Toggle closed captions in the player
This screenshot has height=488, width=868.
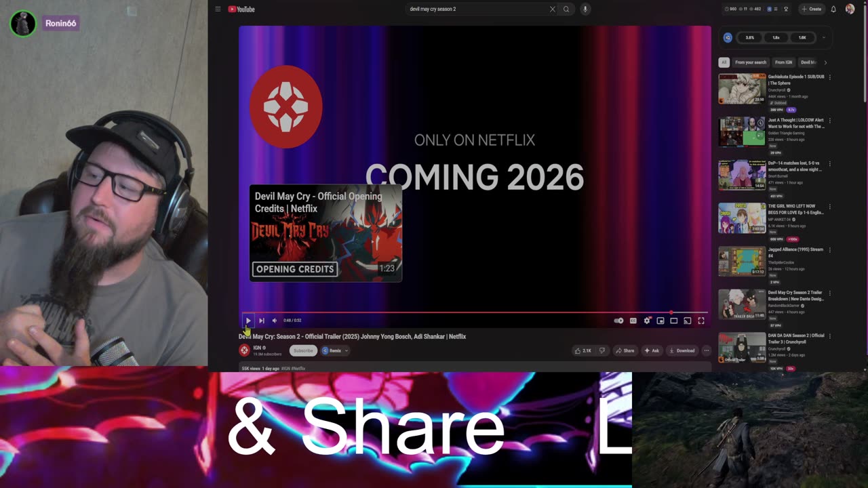pos(633,321)
